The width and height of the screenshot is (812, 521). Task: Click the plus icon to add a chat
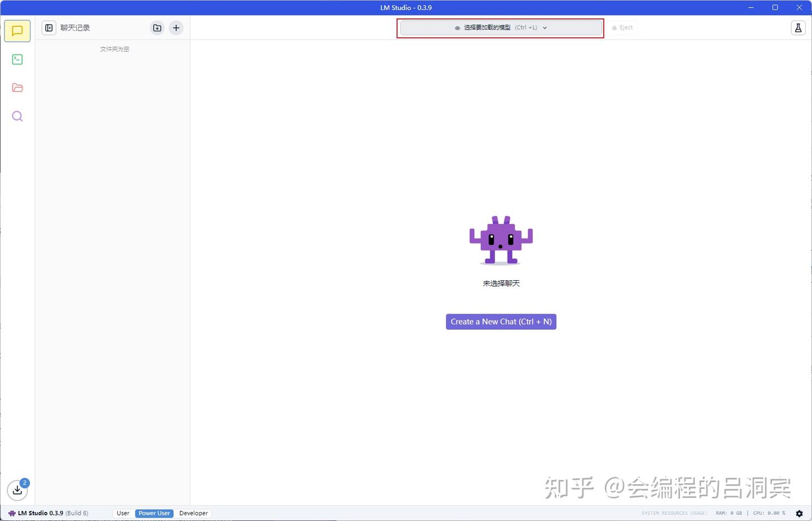[x=176, y=27]
